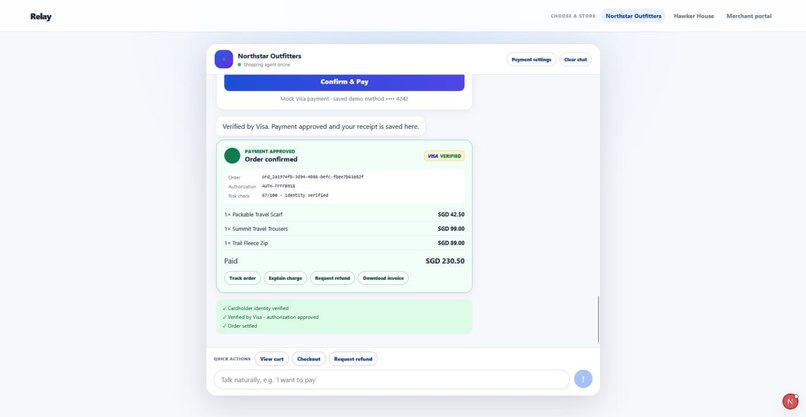Click the Confirm & Pay button
Viewport: 806px width, 417px height.
pyautogui.click(x=344, y=82)
